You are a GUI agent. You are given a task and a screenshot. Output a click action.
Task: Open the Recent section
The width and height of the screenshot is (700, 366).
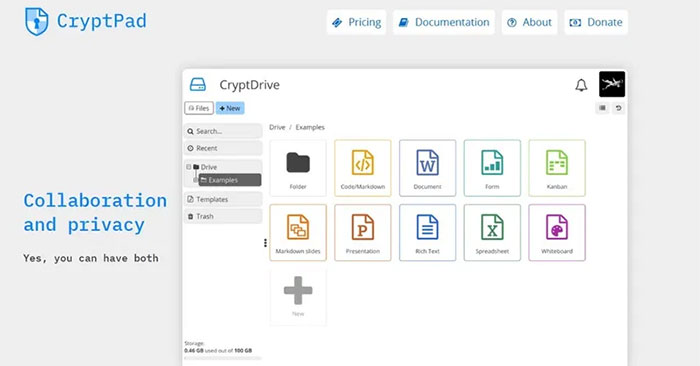click(223, 148)
